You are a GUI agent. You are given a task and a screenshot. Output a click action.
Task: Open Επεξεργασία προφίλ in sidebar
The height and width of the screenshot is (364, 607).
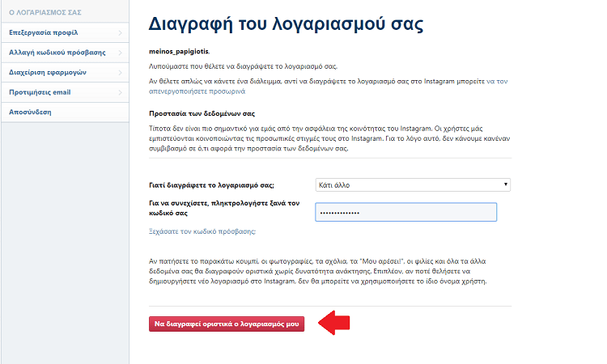pyautogui.click(x=65, y=33)
